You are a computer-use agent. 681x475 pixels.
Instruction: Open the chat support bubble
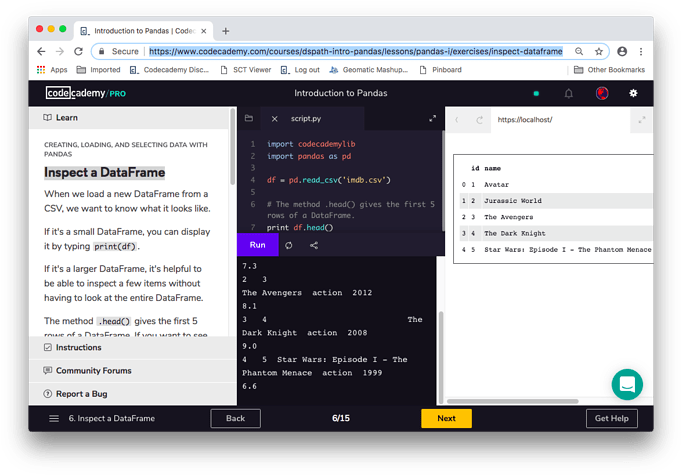[627, 384]
